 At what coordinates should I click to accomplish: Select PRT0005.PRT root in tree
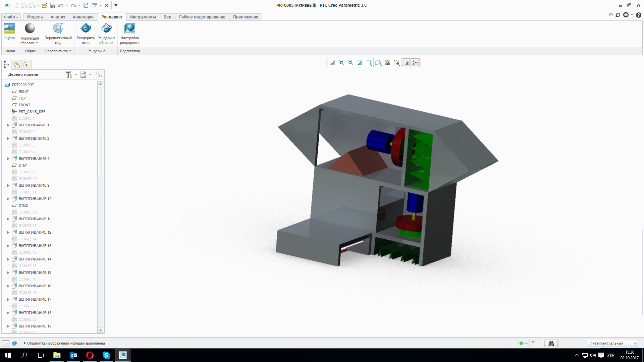click(23, 85)
